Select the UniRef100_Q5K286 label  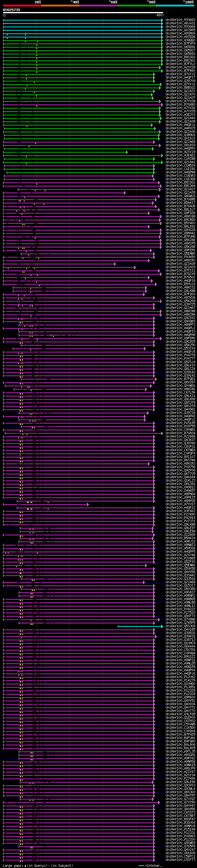pyautogui.click(x=180, y=240)
